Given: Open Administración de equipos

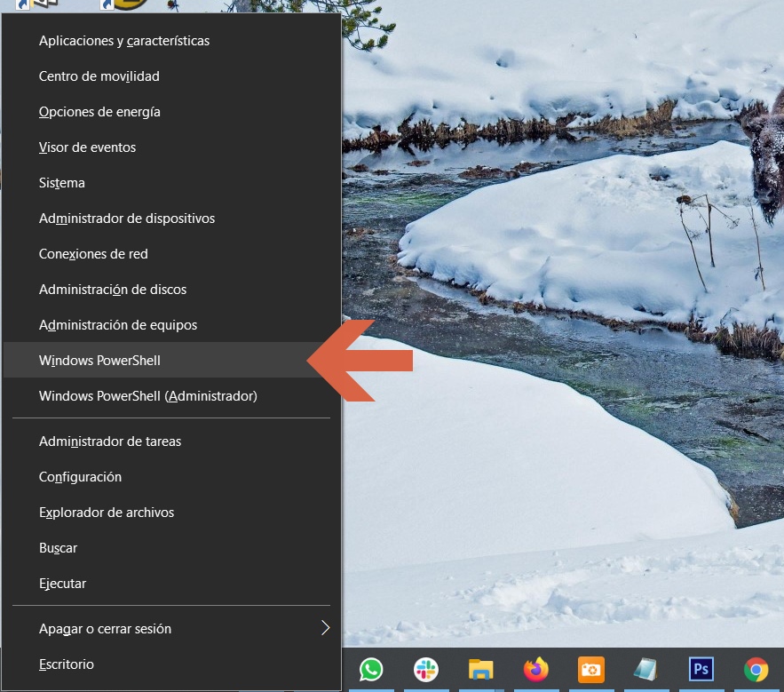Looking at the screenshot, I should point(171,325).
